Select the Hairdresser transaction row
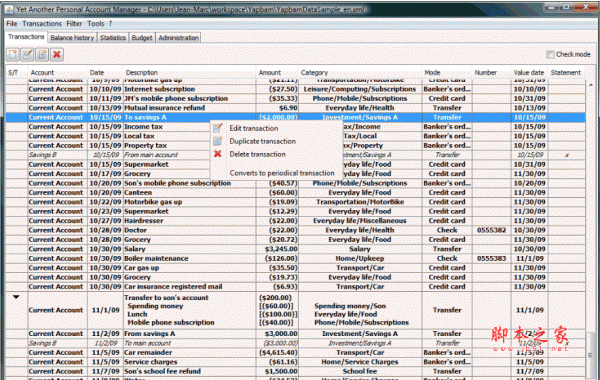This screenshot has width=600, height=380. point(295,221)
